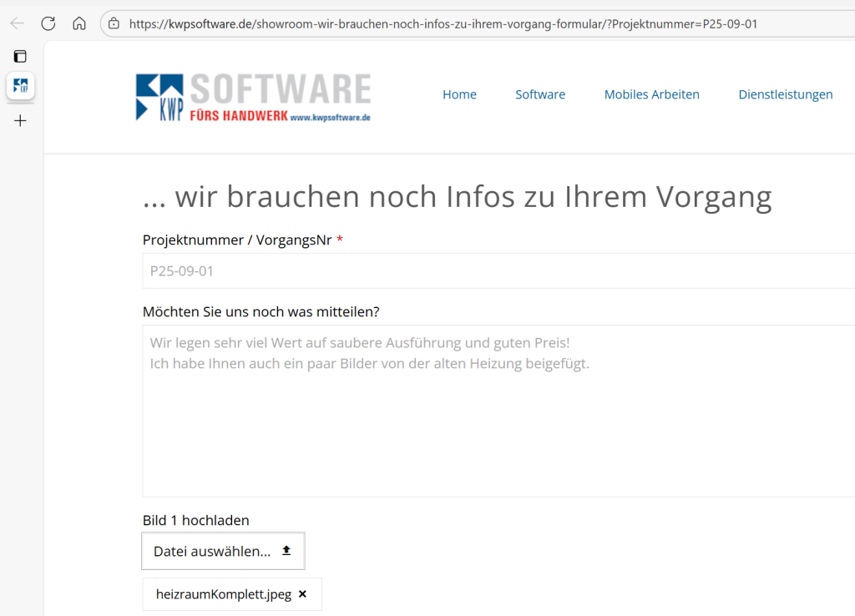Open a new tab with plus icon
Image resolution: width=855 pixels, height=616 pixels.
click(20, 121)
